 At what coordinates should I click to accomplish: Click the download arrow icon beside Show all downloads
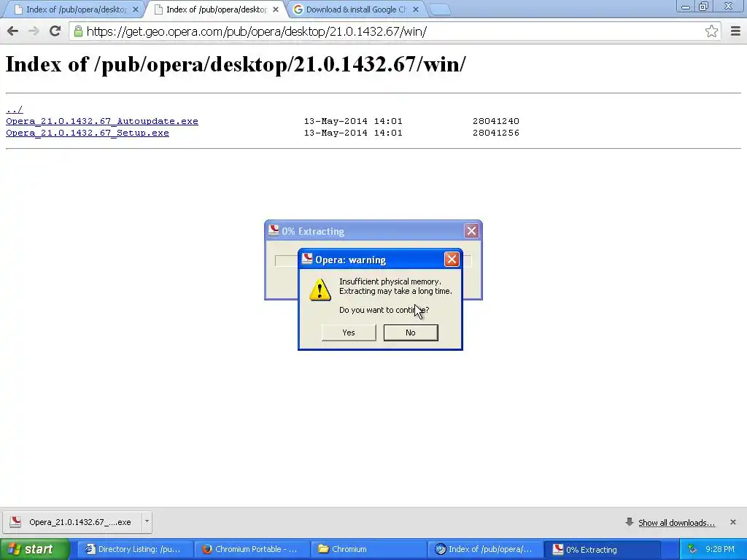click(630, 522)
